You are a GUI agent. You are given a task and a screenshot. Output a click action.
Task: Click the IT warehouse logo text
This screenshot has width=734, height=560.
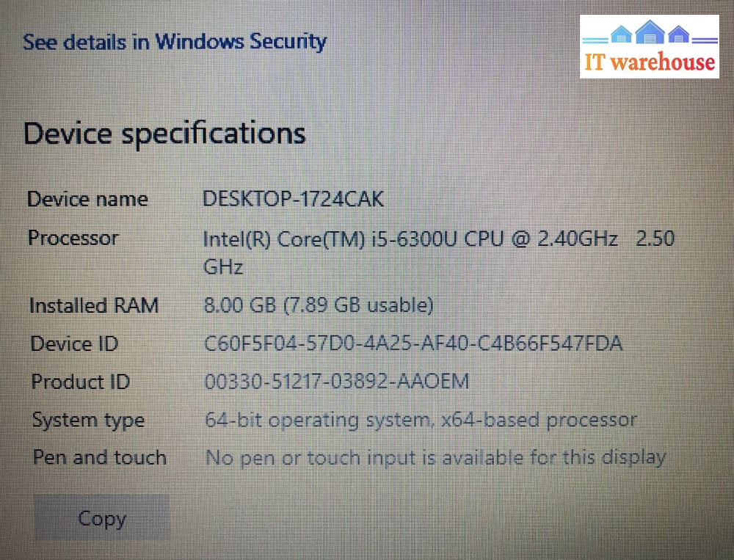pyautogui.click(x=650, y=62)
